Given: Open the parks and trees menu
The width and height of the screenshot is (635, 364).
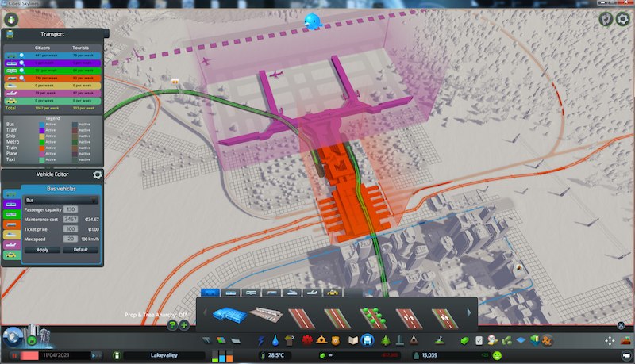Looking at the screenshot, I should [x=383, y=340].
